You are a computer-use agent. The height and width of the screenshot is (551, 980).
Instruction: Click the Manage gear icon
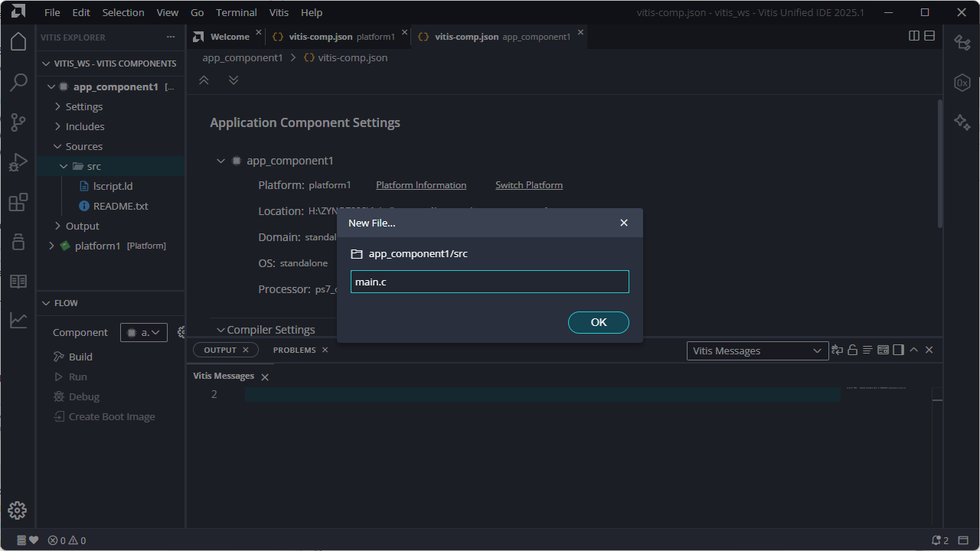point(18,510)
